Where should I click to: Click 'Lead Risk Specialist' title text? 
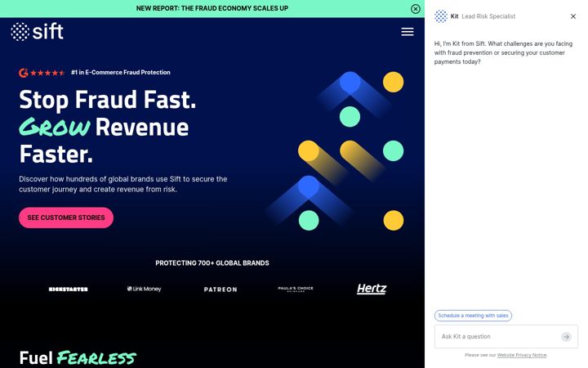tap(488, 16)
